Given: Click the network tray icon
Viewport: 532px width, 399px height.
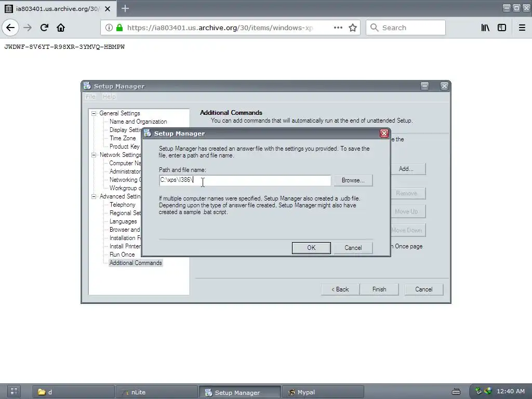Looking at the screenshot, I should click(488, 391).
